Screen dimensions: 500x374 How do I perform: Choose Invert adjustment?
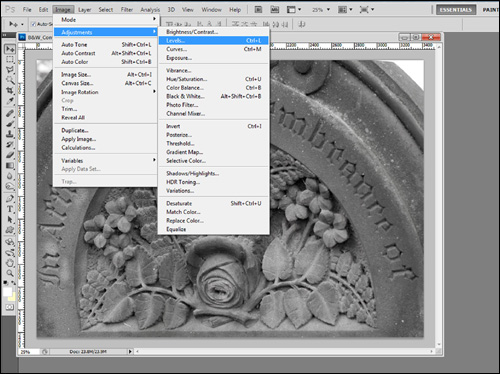pos(213,126)
